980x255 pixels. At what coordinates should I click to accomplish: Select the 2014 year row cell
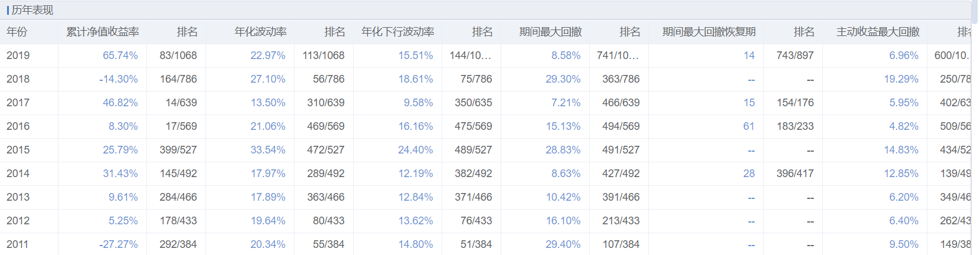[18, 174]
